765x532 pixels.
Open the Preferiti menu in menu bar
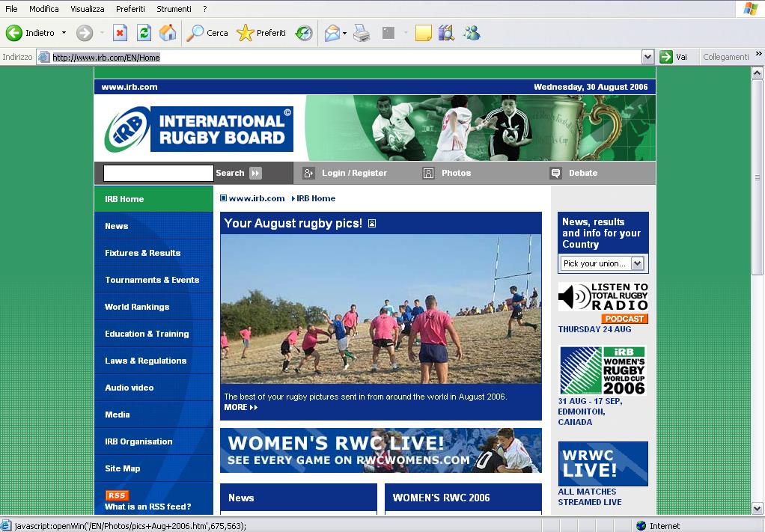point(130,9)
